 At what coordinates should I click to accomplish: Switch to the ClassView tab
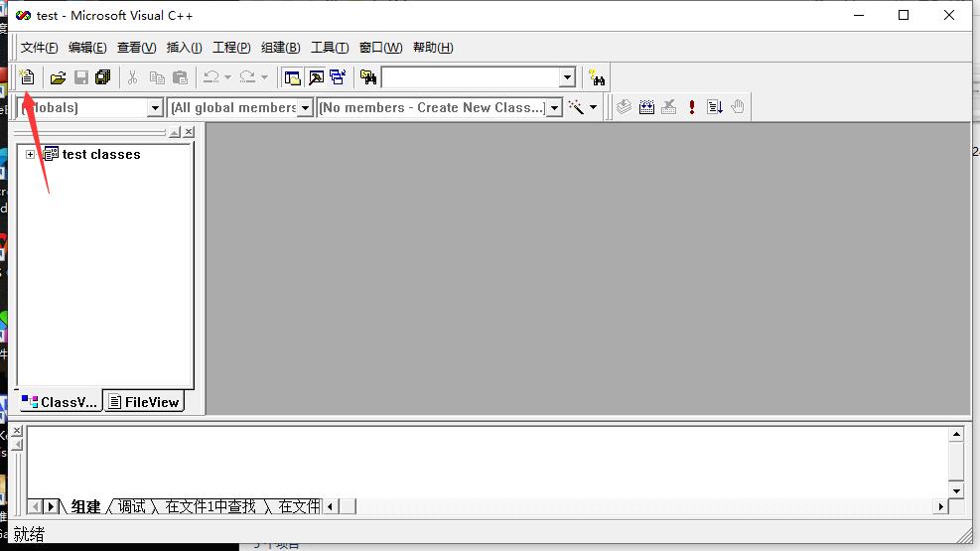point(60,402)
